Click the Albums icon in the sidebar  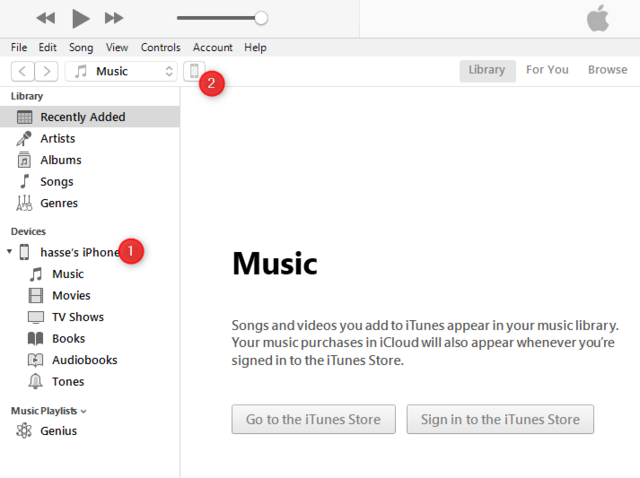click(24, 160)
